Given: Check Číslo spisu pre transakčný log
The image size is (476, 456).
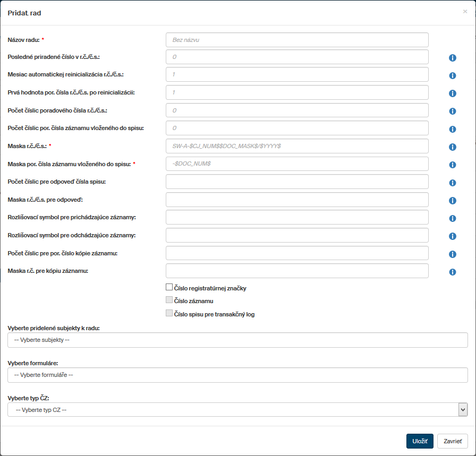Looking at the screenshot, I should tap(169, 313).
